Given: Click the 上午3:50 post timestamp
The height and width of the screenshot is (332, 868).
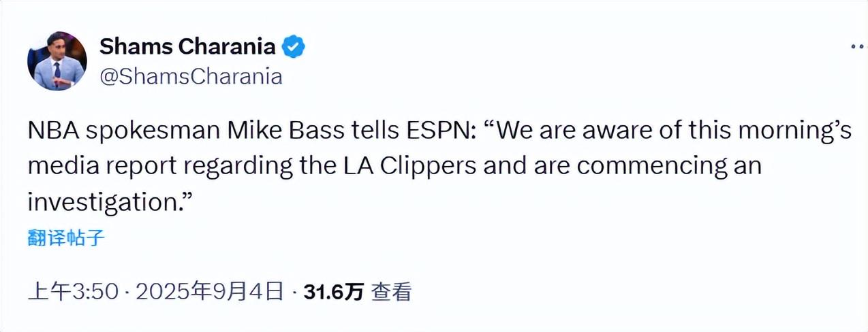Looking at the screenshot, I should click(72, 293).
